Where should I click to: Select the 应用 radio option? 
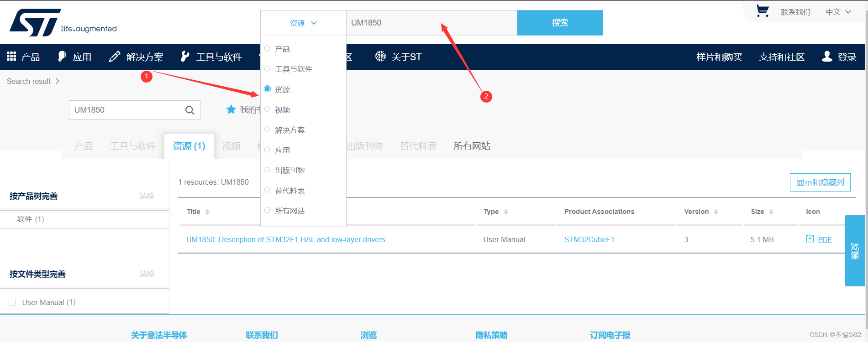pyautogui.click(x=267, y=149)
